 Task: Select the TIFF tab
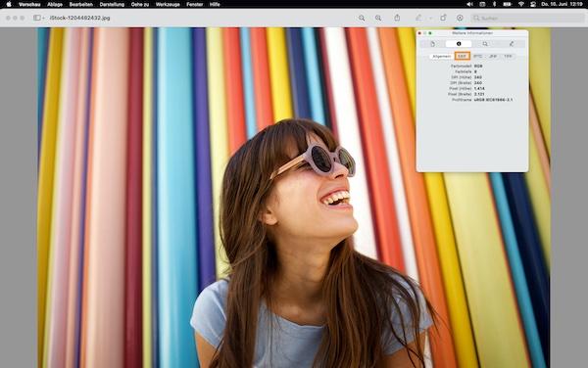tap(508, 56)
